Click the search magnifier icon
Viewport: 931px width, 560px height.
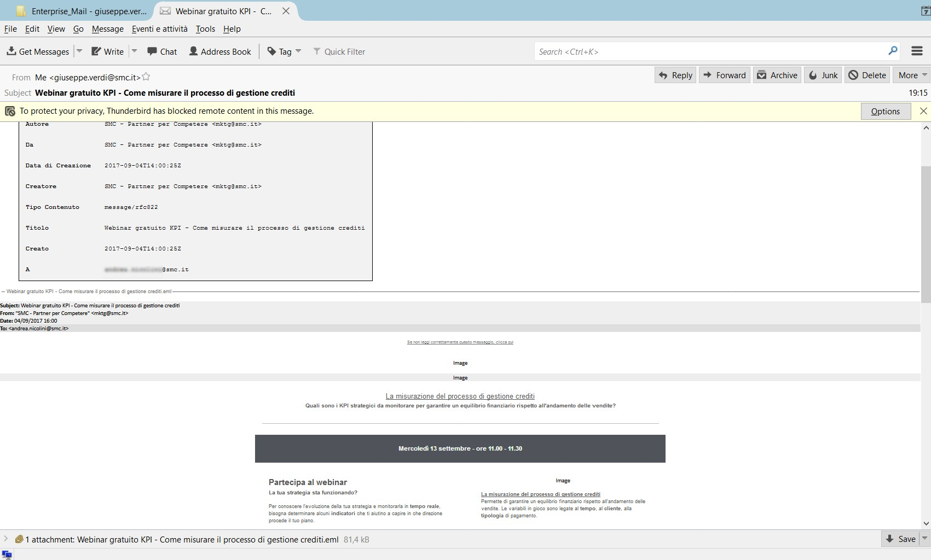coord(893,51)
